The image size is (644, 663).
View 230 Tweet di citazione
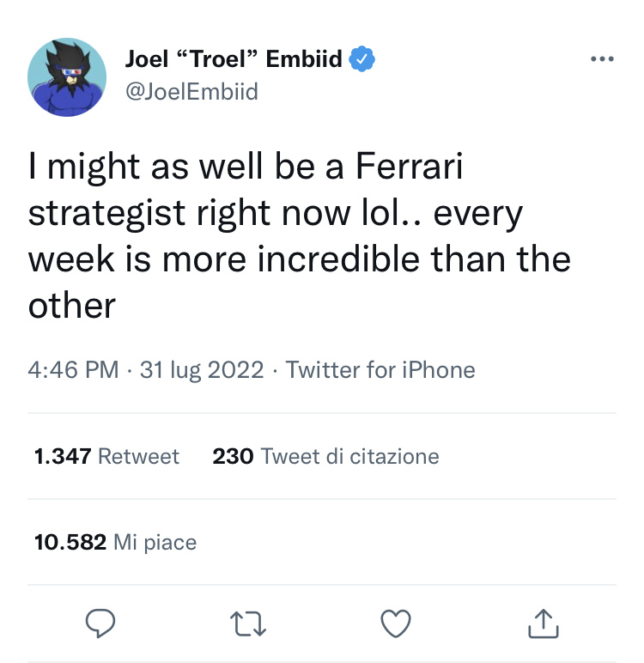(325, 456)
